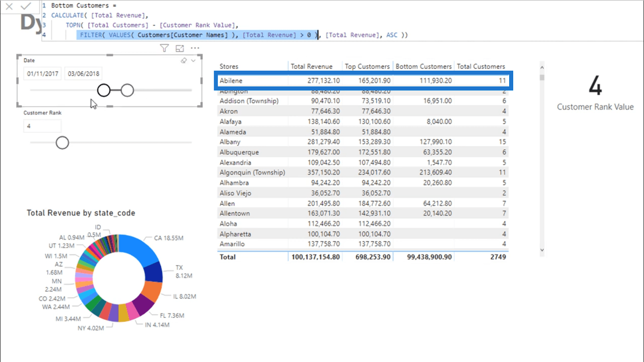Sort table by Total Revenue column header
This screenshot has width=644, height=362.
coord(312,66)
